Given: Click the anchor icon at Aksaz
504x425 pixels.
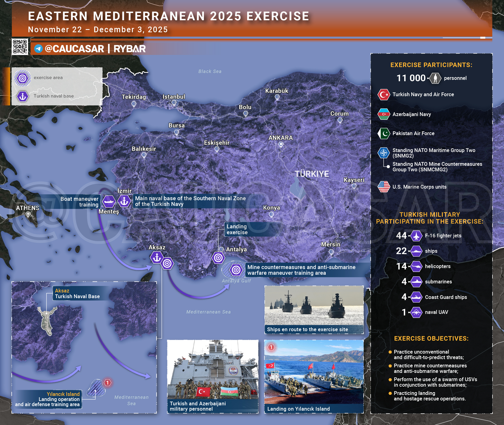Looking at the screenshot, I should coord(157,258).
